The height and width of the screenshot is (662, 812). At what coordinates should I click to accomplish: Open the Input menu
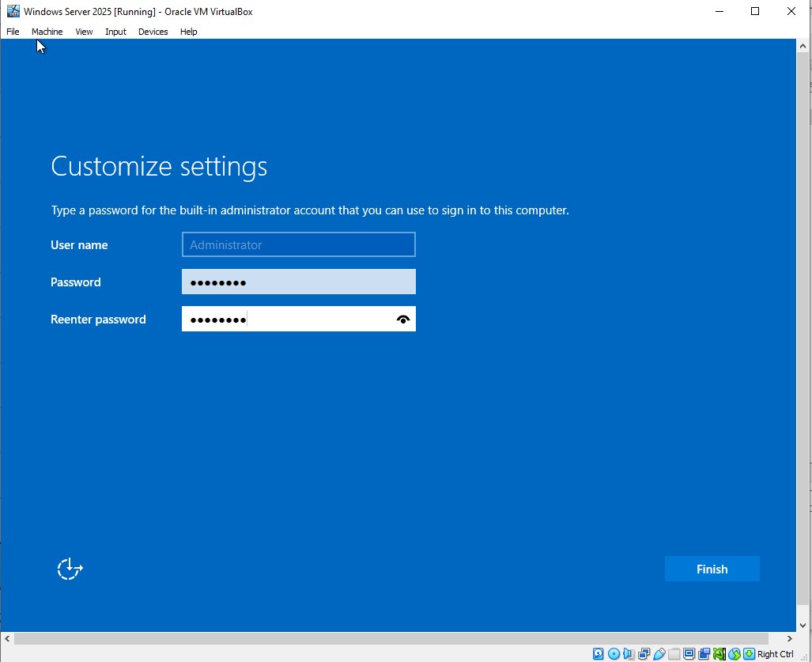pyautogui.click(x=115, y=32)
